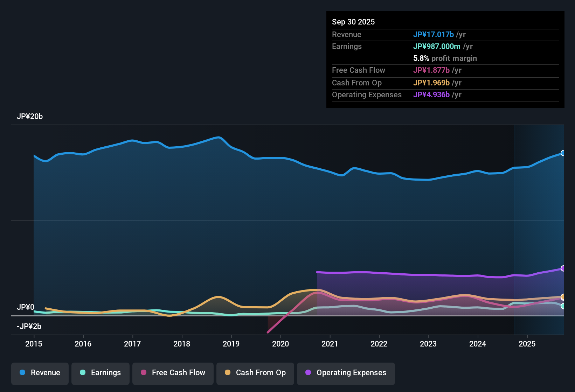Screen dimensions: 575x392
Task: Click the Operating Expenses endpoint circle marker
Action: [563, 269]
